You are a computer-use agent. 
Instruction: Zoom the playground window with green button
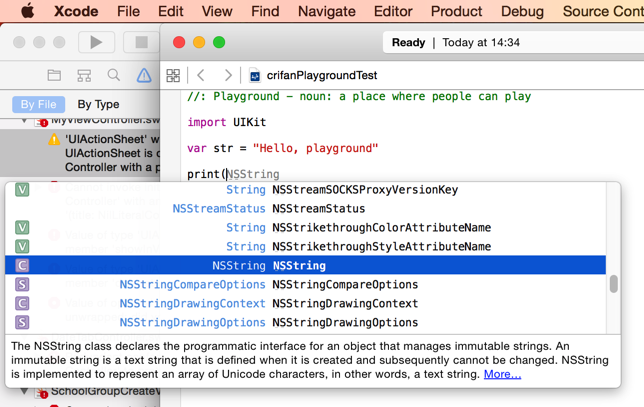click(x=219, y=42)
